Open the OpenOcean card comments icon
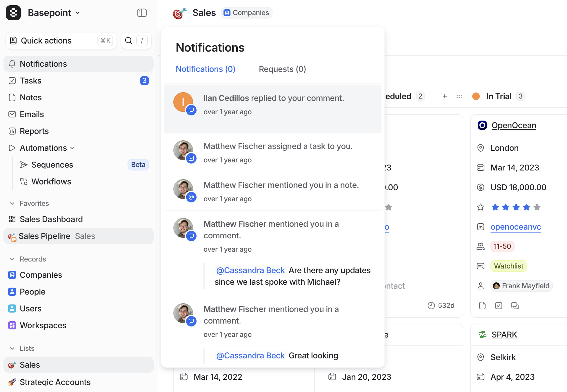This screenshot has width=567, height=392. 514,306
